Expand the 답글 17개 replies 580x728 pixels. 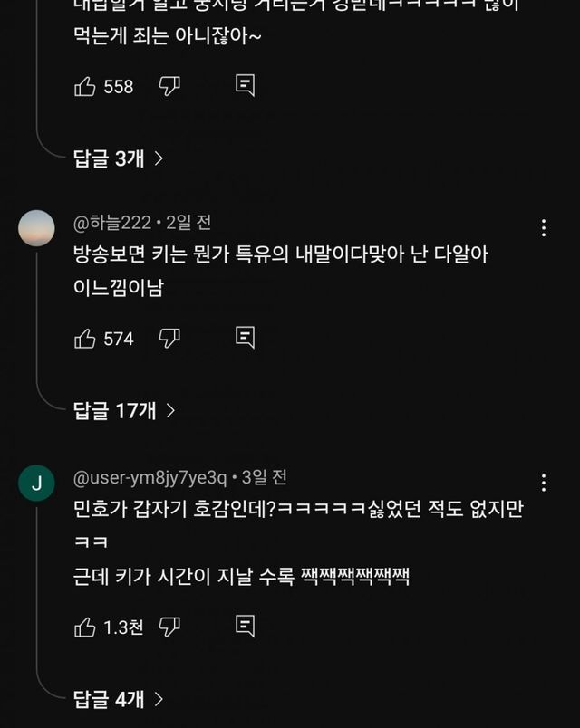(123, 411)
